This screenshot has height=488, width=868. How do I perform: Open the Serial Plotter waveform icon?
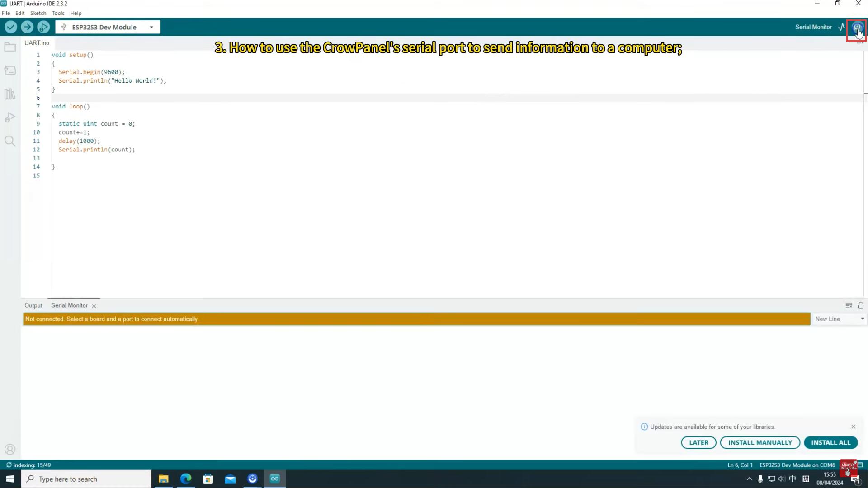tap(842, 27)
